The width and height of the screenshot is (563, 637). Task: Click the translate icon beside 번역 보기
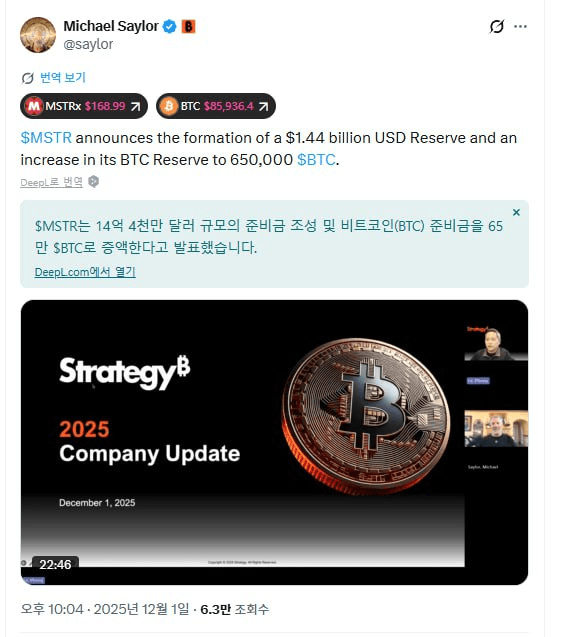coord(27,78)
